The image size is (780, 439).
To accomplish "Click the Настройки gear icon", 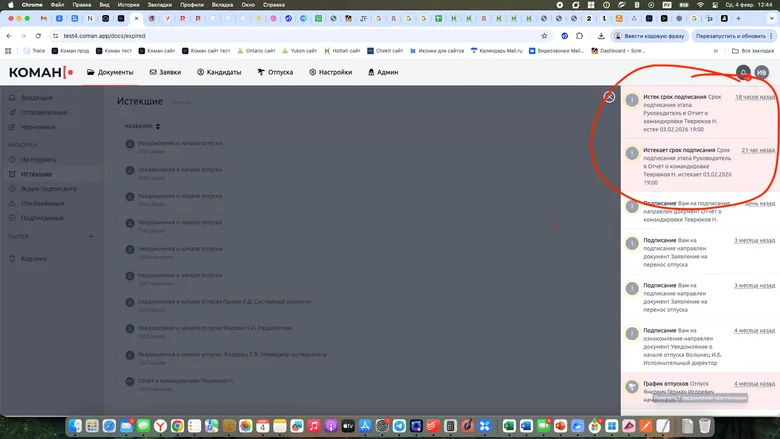I will pyautogui.click(x=313, y=72).
